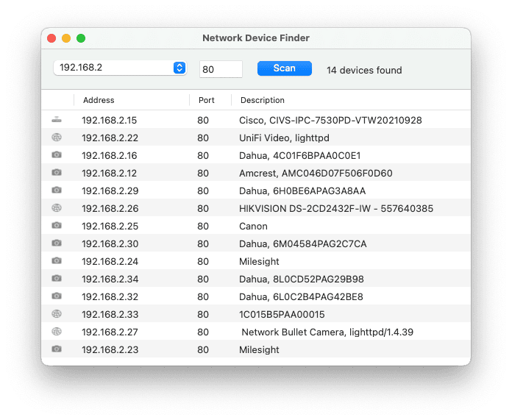Select address 192.168.2.27
This screenshot has height=420, width=512.
click(110, 332)
